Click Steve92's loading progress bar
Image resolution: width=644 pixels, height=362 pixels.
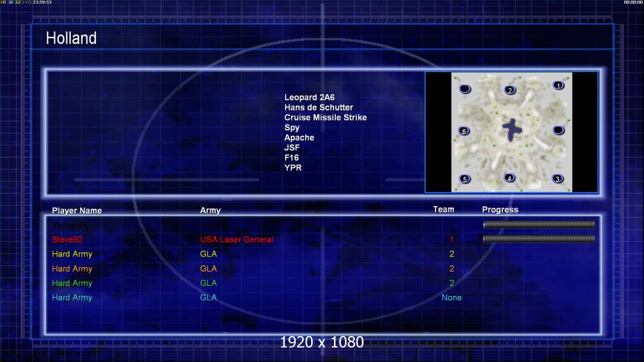[539, 238]
